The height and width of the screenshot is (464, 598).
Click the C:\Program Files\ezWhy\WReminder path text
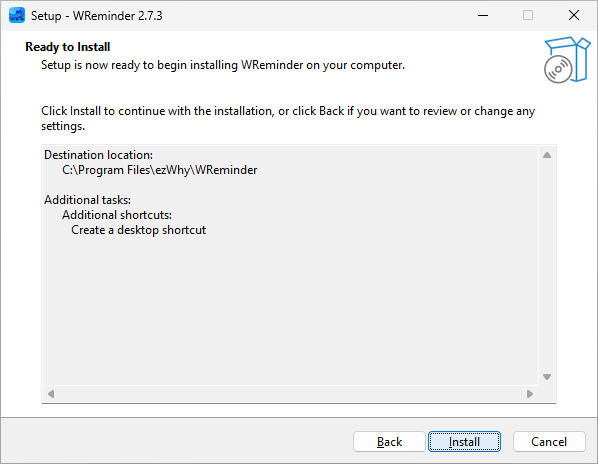tap(159, 170)
